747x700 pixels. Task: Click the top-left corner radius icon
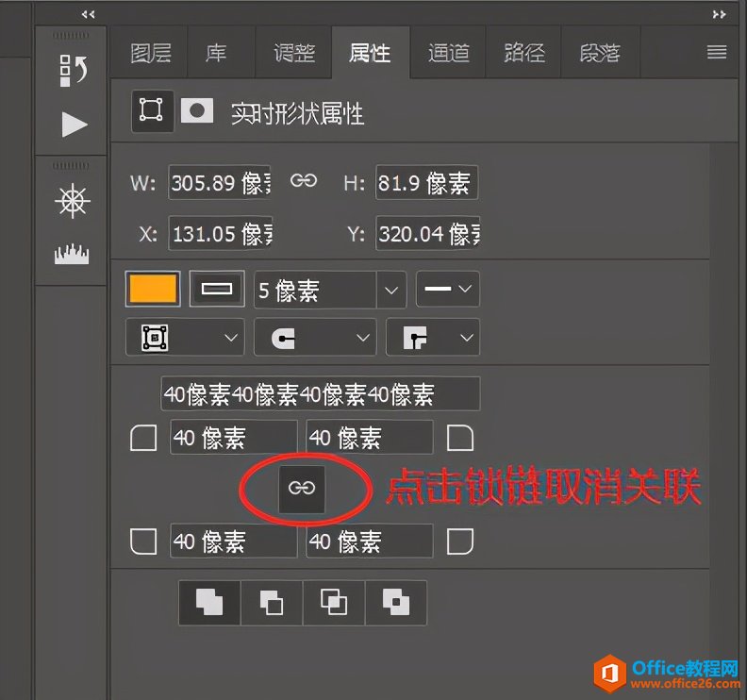143,438
